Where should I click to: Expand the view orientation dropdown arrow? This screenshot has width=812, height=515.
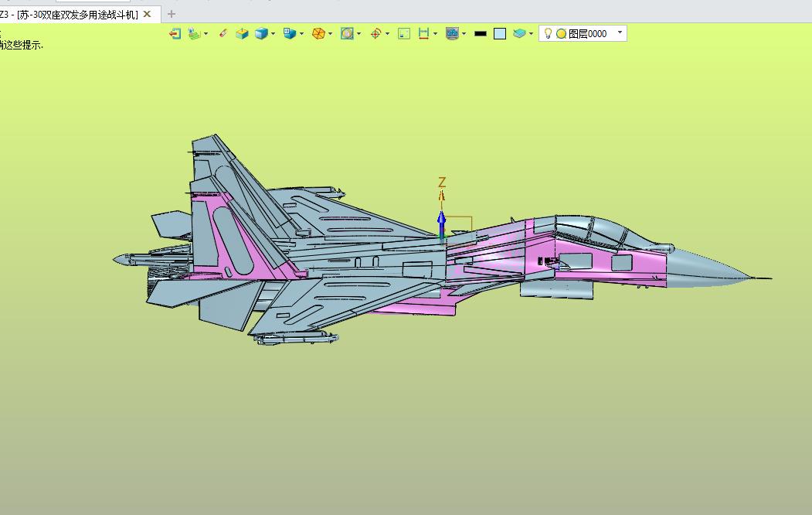[301, 34]
